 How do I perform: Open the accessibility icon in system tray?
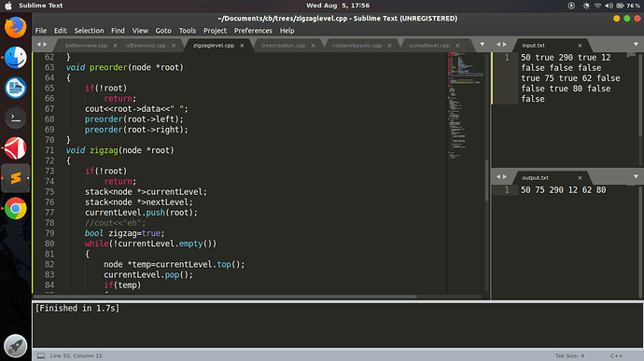(571, 6)
